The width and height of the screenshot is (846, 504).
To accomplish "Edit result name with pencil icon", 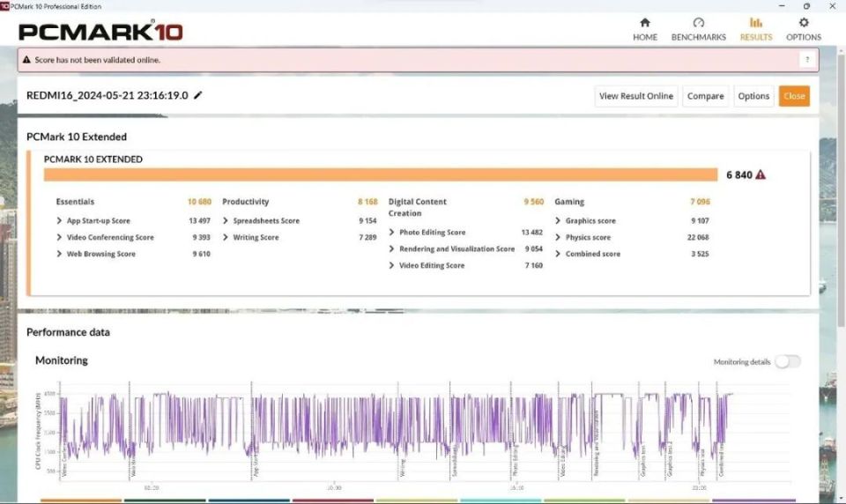I will [x=198, y=95].
